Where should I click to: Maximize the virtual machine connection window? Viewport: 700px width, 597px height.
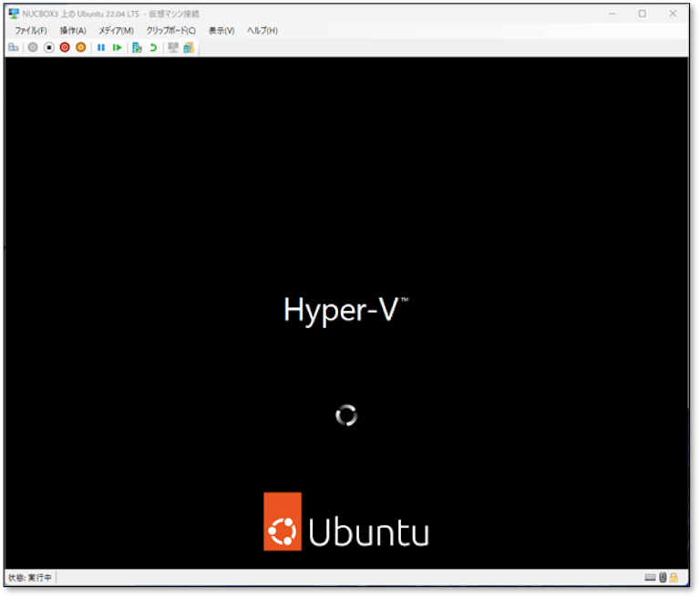(x=643, y=14)
